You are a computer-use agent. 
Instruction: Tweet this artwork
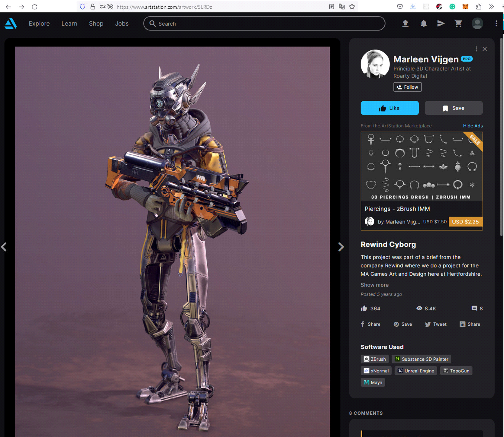(436, 324)
